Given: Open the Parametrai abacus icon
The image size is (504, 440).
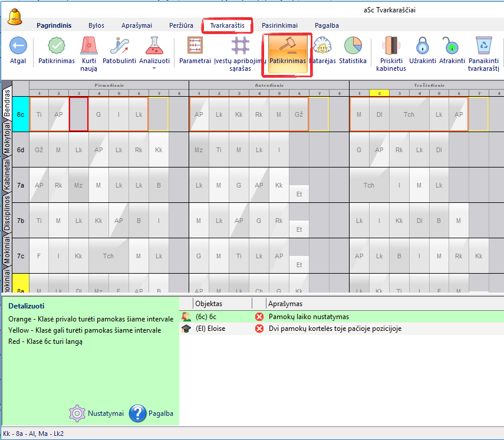Looking at the screenshot, I should click(x=195, y=47).
